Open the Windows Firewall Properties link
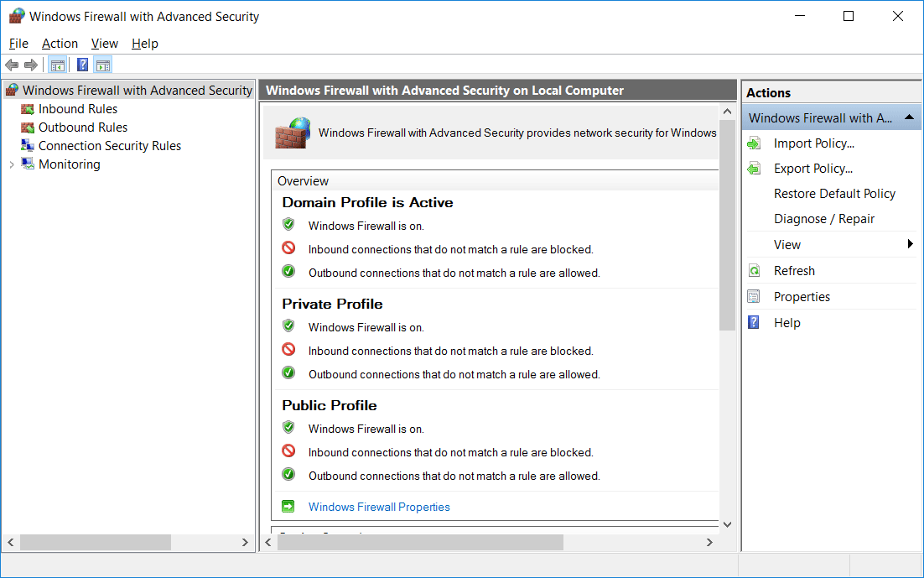Image resolution: width=924 pixels, height=578 pixels. [x=378, y=507]
